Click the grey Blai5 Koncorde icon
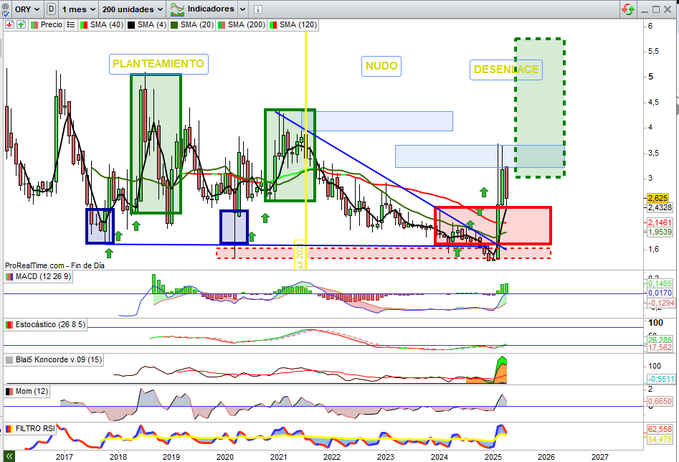 pos(9,360)
